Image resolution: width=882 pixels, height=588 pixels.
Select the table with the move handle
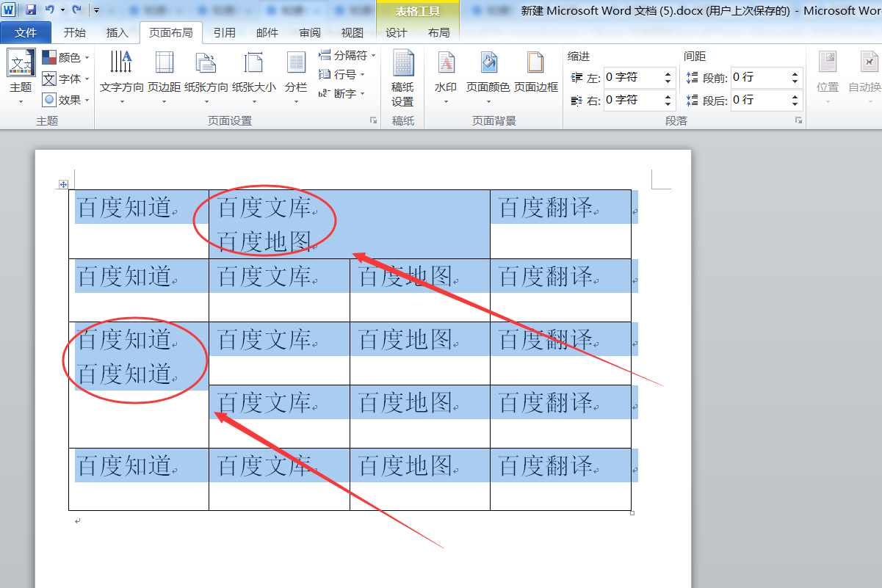click(x=63, y=184)
